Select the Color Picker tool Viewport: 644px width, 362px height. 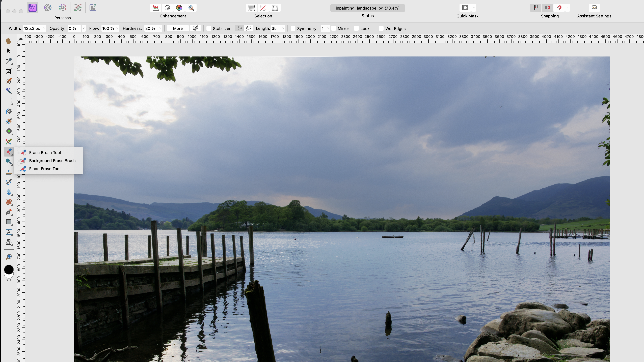click(9, 61)
